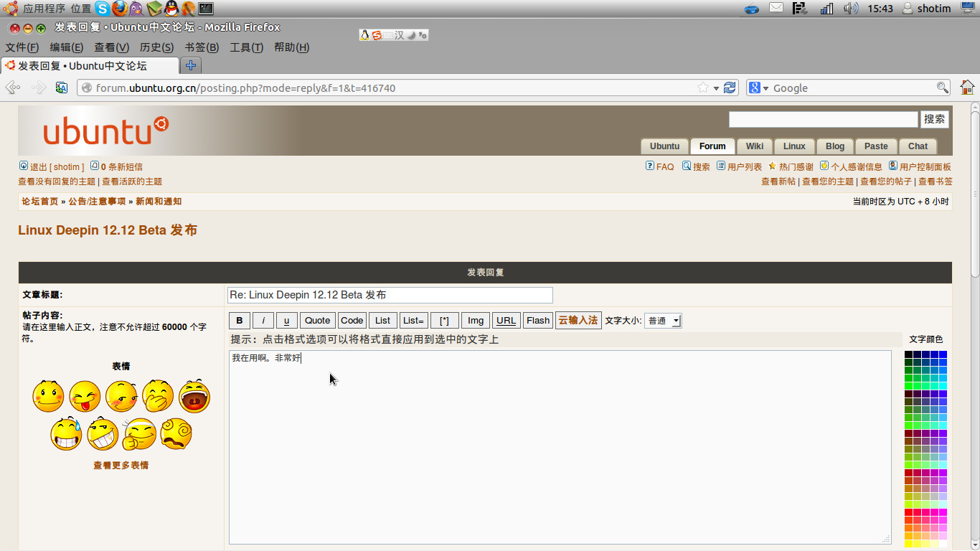
Task: Insert a Quote BBCode tag
Action: coord(318,321)
